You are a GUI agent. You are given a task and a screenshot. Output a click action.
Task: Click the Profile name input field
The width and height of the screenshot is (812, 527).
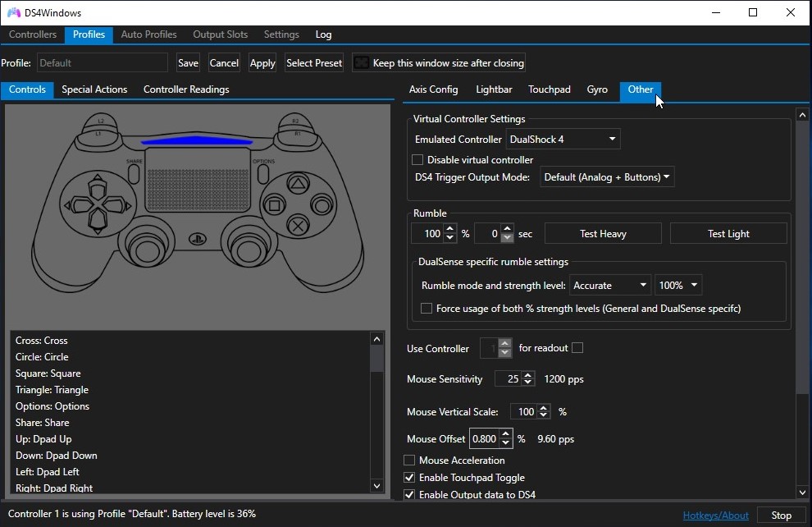click(102, 62)
